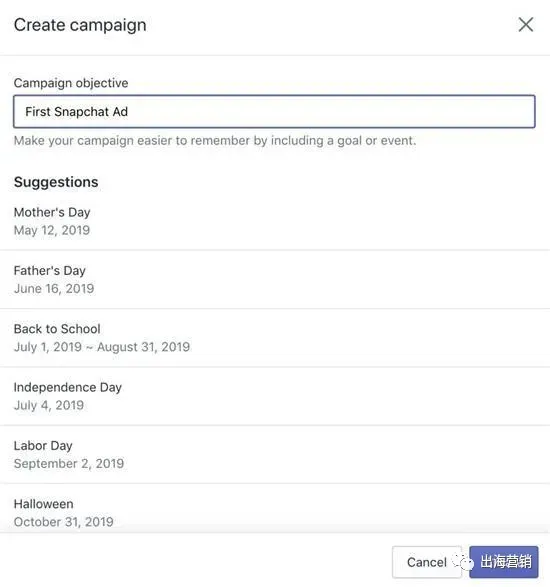
Task: Click the May 12, 2019 date line
Action: pyautogui.click(x=52, y=230)
